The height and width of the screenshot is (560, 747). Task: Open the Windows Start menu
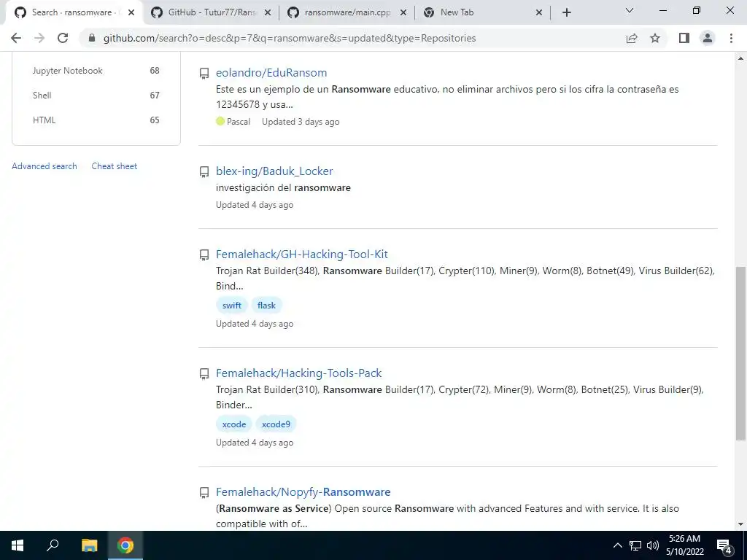pyautogui.click(x=18, y=545)
